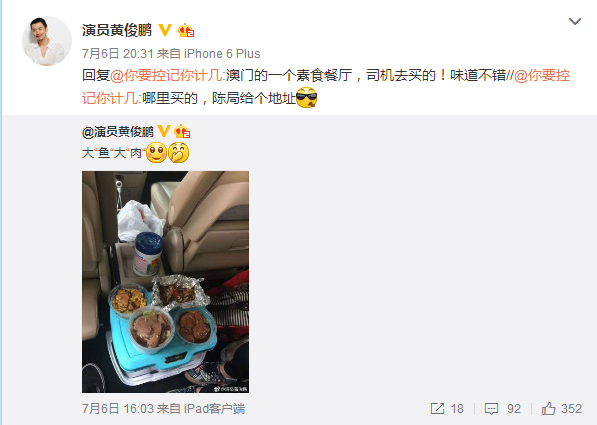Click the laughing hand-over-mouth emoji
The width and height of the screenshot is (597, 425).
(179, 153)
